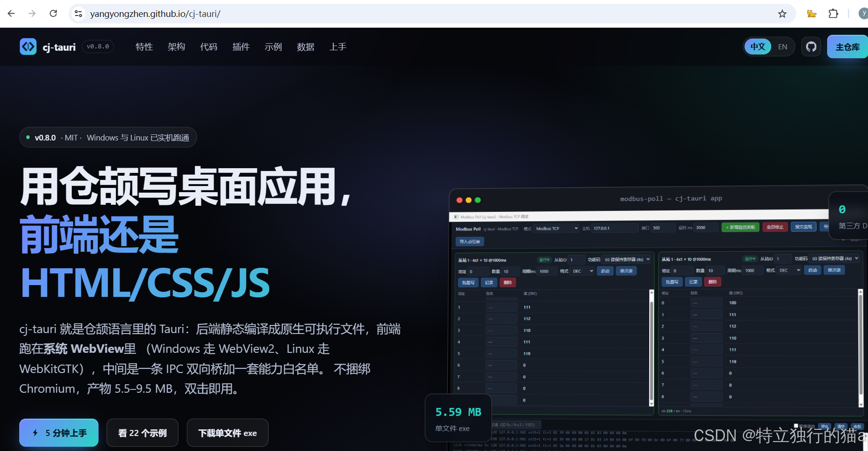
Task: Go back with browser back arrow
Action: (x=11, y=14)
